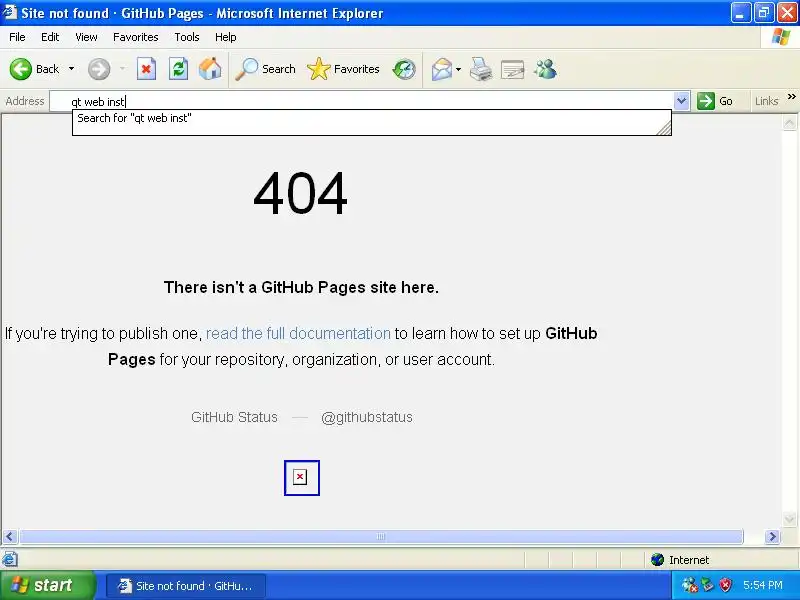Click the vertical scrollbar up arrow
The width and height of the screenshot is (800, 600).
coord(789,123)
